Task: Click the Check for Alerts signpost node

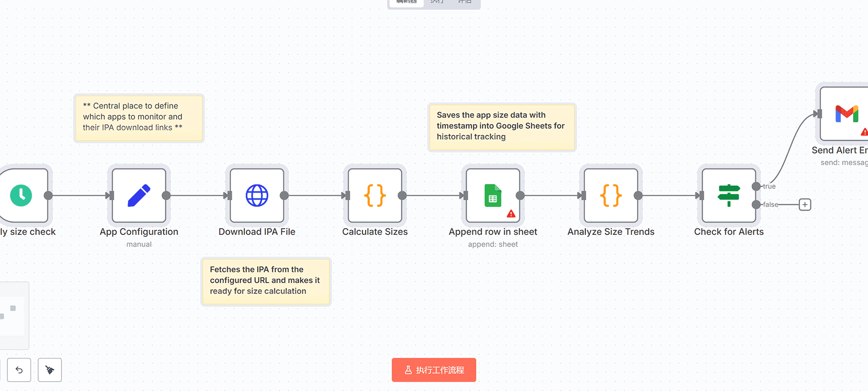Action: coord(729,195)
